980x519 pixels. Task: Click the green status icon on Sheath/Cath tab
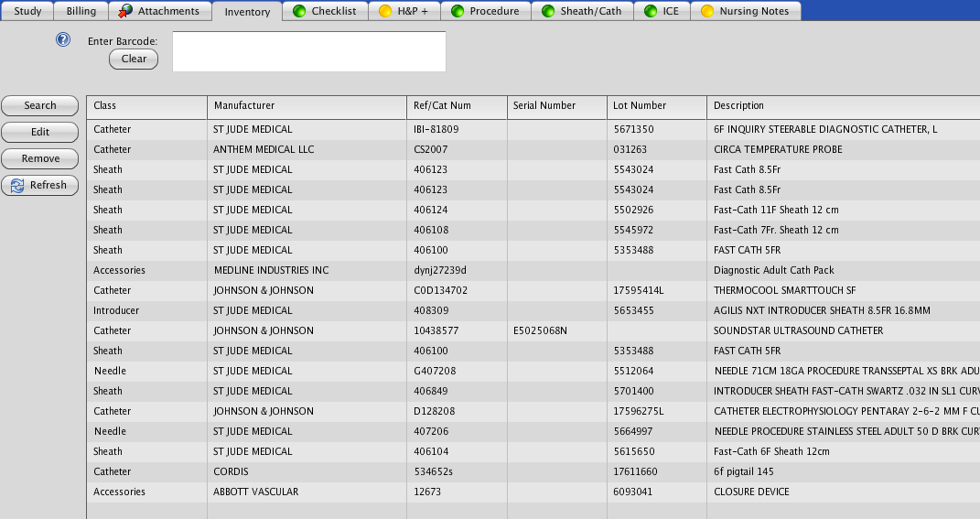pyautogui.click(x=548, y=11)
